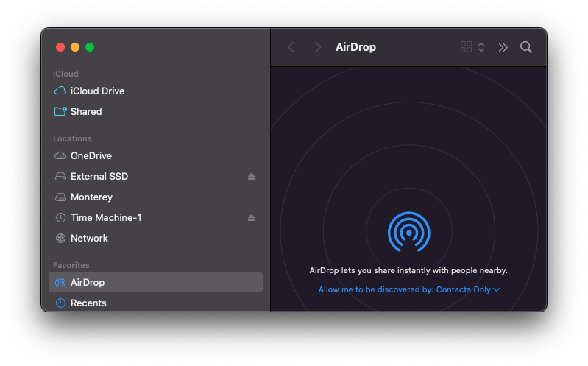This screenshot has width=588, height=366.
Task: Click the Favorites section header
Action: (71, 265)
